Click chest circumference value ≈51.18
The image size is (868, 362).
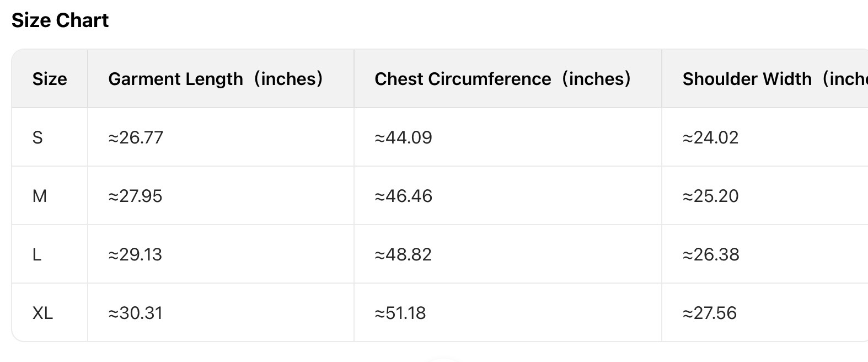tap(400, 313)
